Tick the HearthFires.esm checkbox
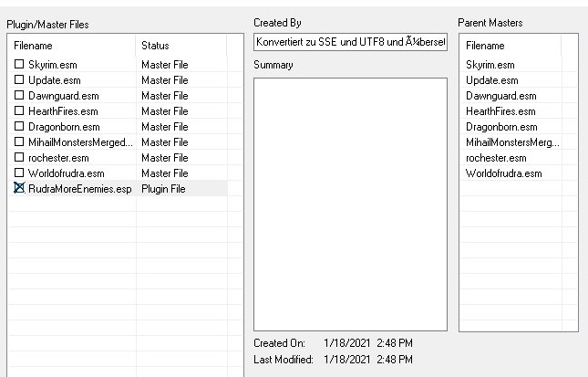Image resolution: width=588 pixels, height=377 pixels. click(x=19, y=111)
